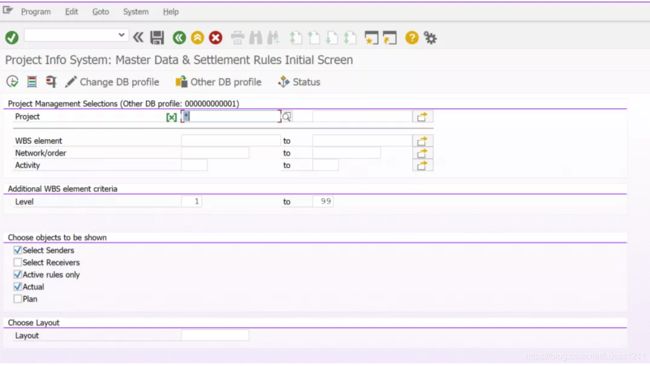Click the Find Next icon
650x366 pixels.
coord(274,38)
